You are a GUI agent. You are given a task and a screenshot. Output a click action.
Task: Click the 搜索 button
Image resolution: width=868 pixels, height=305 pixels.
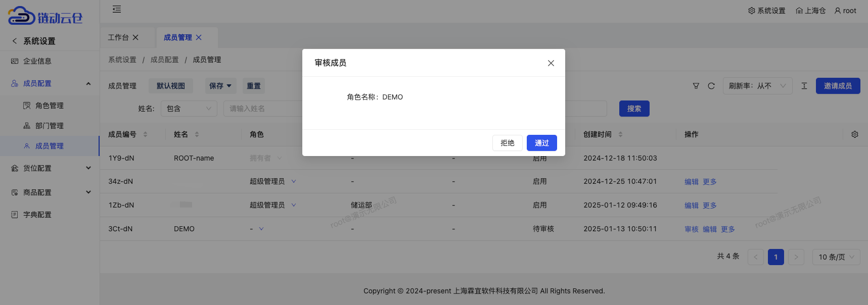(x=634, y=109)
